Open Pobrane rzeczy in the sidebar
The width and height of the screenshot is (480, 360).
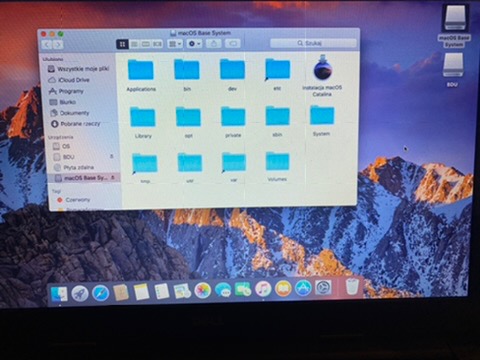click(80, 124)
